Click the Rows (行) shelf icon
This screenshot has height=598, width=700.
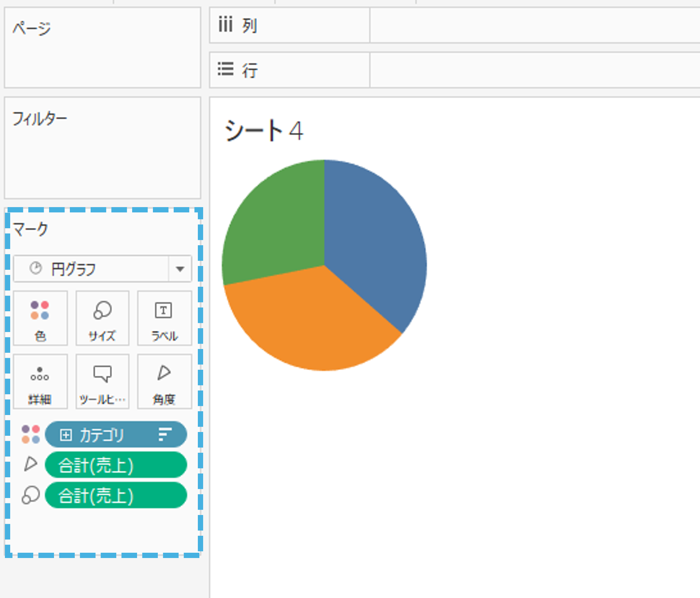click(x=225, y=69)
